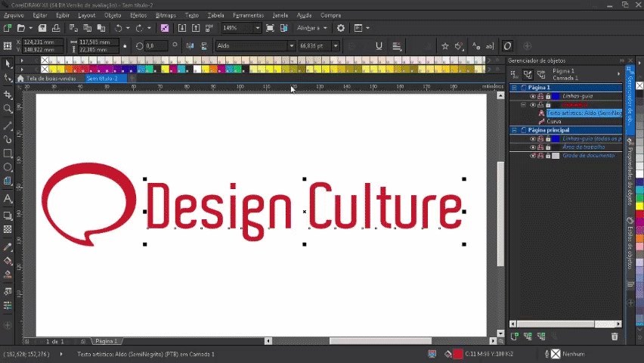The height and width of the screenshot is (363, 644).
Task: Collapse the Página principal tree node
Action: point(515,130)
